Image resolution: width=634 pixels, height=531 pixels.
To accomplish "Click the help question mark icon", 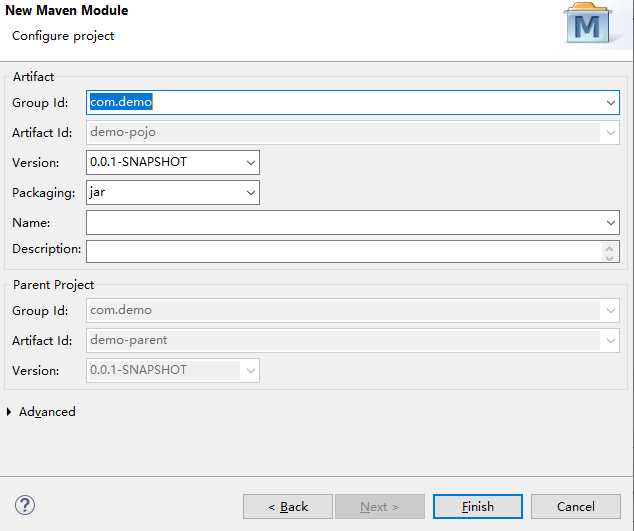I will click(x=26, y=505).
